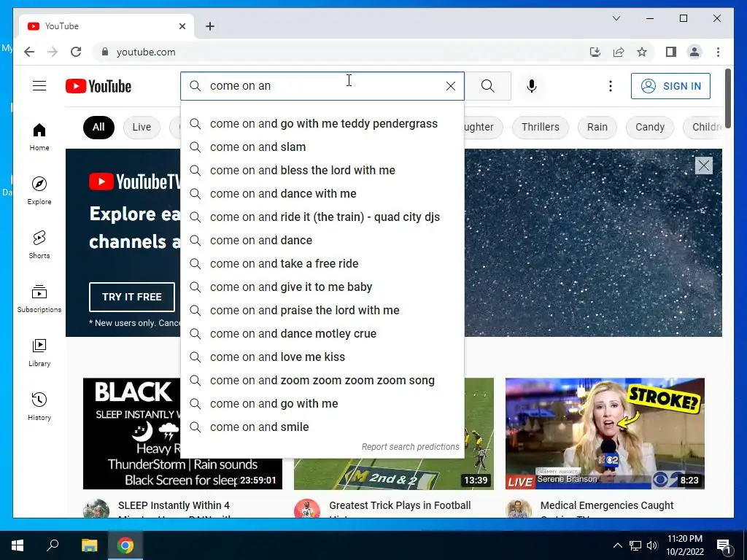747x560 pixels.
Task: Reload the page in Chrome
Action: (76, 52)
